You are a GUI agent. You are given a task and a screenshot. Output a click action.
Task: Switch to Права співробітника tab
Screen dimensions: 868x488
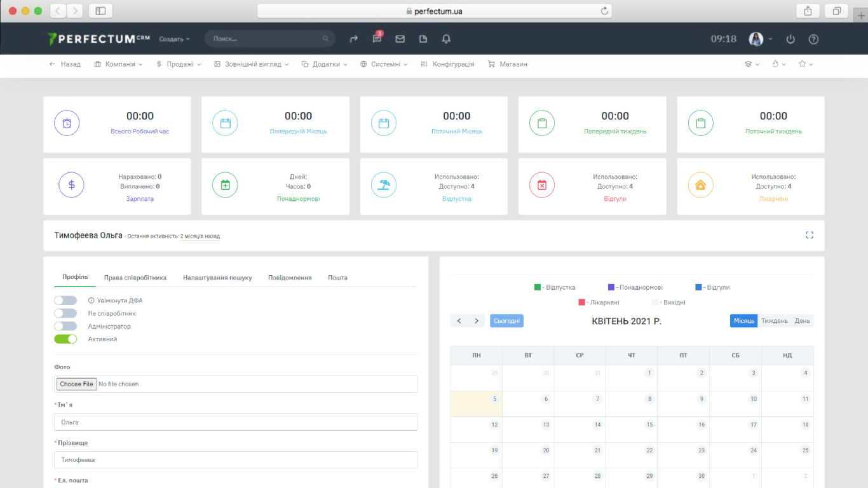click(135, 278)
